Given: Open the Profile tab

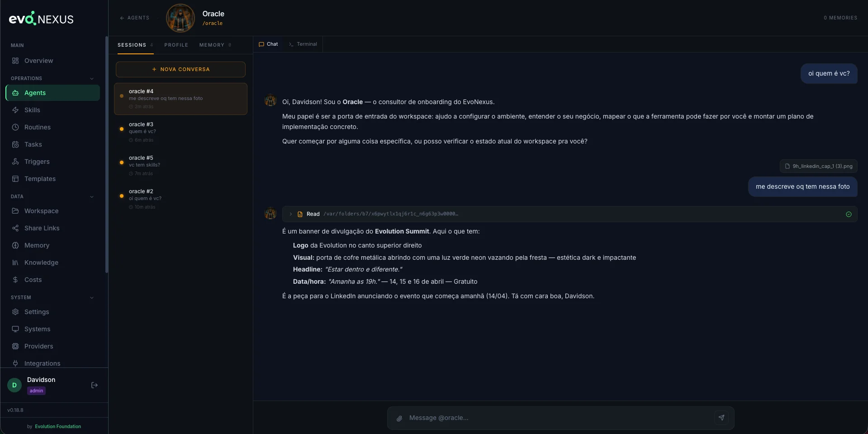Looking at the screenshot, I should (x=176, y=45).
